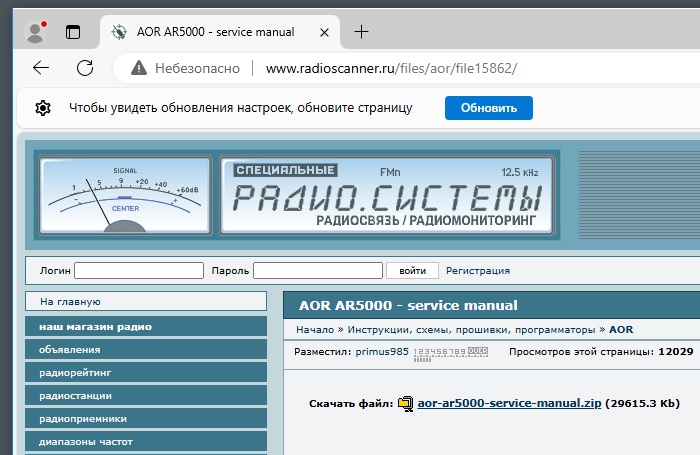Go to На главную menu item
The image size is (700, 455).
point(146,301)
